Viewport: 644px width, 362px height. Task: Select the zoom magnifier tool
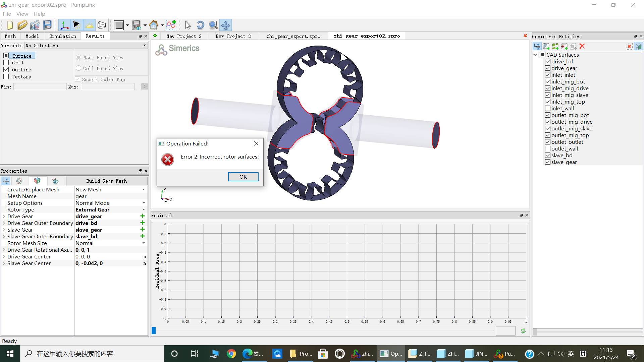pyautogui.click(x=213, y=25)
